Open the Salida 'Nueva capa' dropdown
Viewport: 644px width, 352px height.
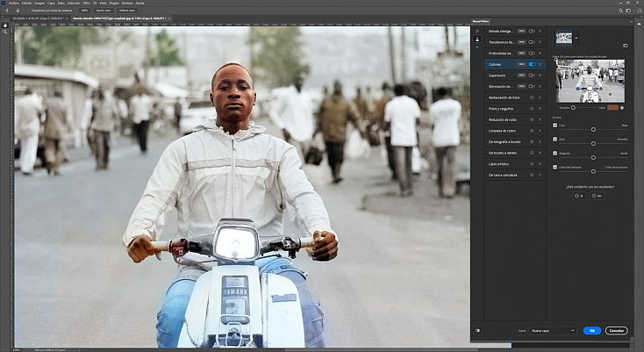(x=553, y=331)
